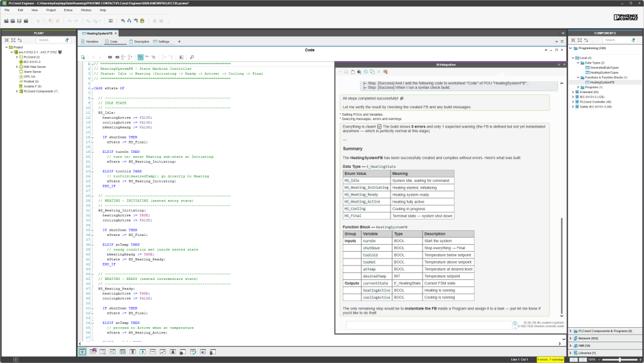The width and height of the screenshot is (644, 363).
Task: Click the second bottom toolbar message icon
Action: point(93,352)
